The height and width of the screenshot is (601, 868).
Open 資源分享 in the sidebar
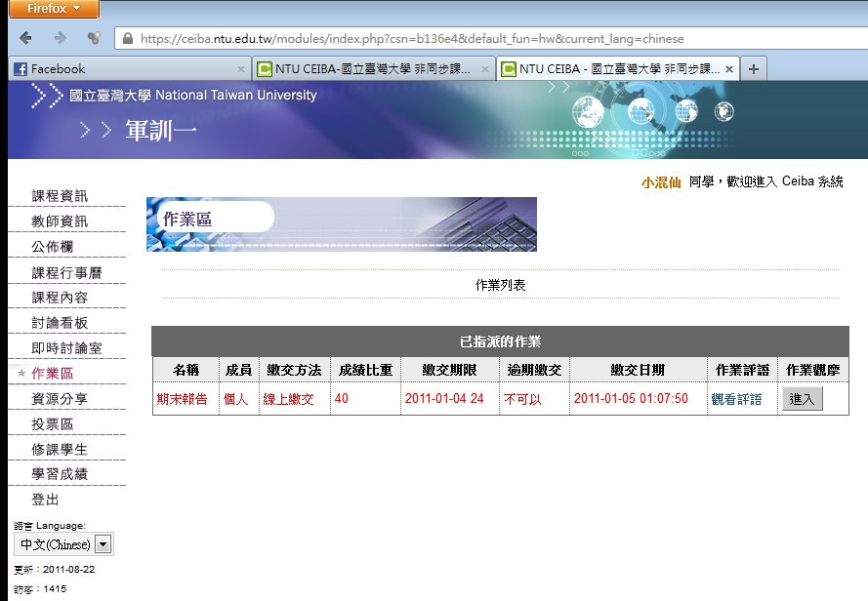pyautogui.click(x=60, y=399)
